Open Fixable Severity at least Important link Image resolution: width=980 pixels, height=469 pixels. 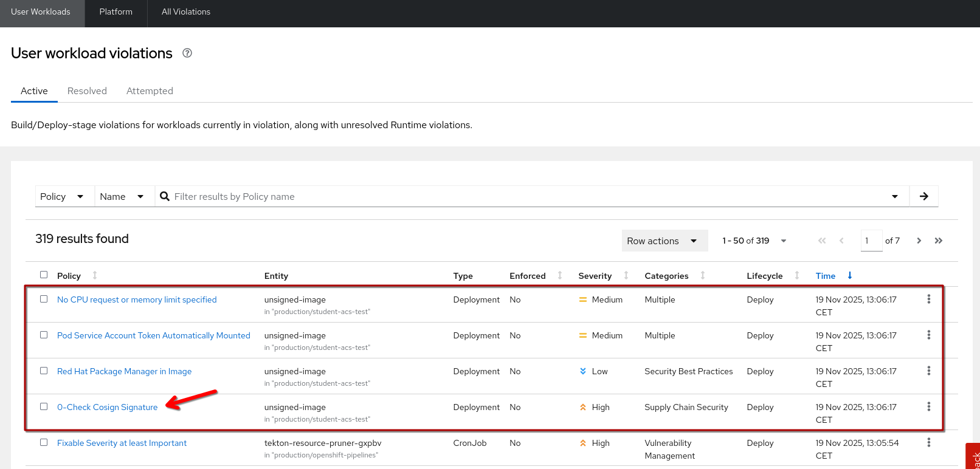(x=122, y=443)
